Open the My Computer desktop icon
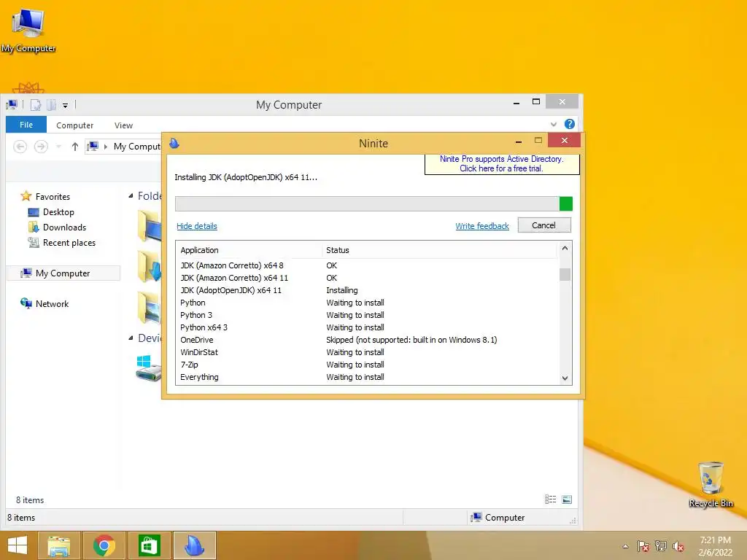The image size is (747, 560). 28,30
